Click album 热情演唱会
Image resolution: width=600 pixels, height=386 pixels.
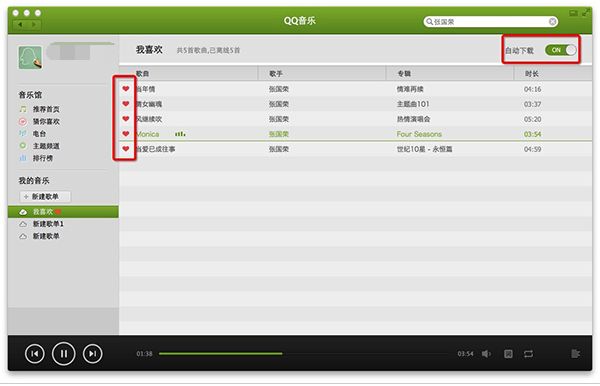(x=413, y=119)
